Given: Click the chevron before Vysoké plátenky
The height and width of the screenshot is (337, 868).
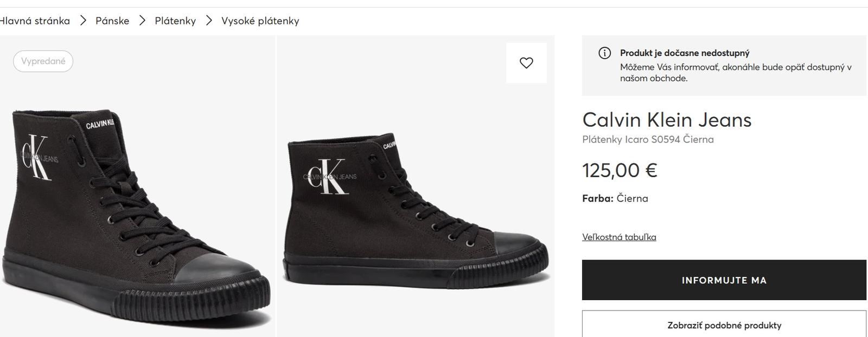Looking at the screenshot, I should click(209, 21).
